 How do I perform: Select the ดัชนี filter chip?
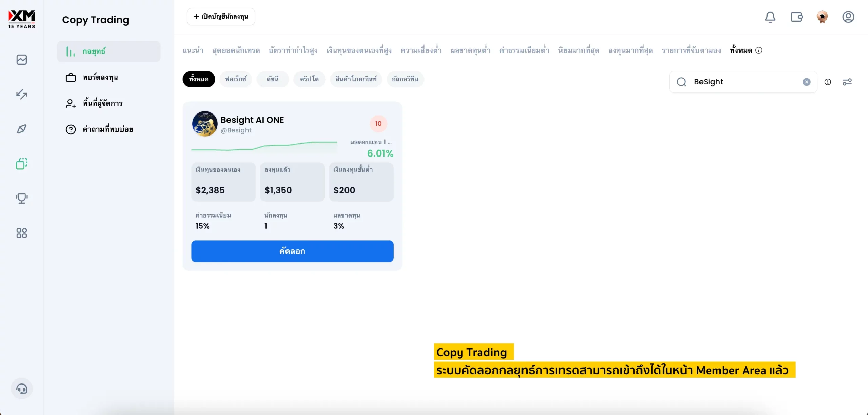[x=272, y=79]
